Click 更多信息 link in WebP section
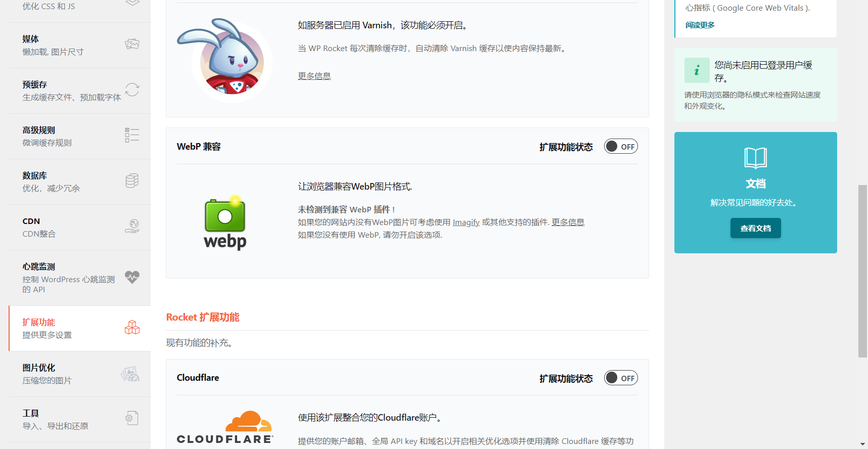Viewport: 868px width, 449px height. pos(568,222)
